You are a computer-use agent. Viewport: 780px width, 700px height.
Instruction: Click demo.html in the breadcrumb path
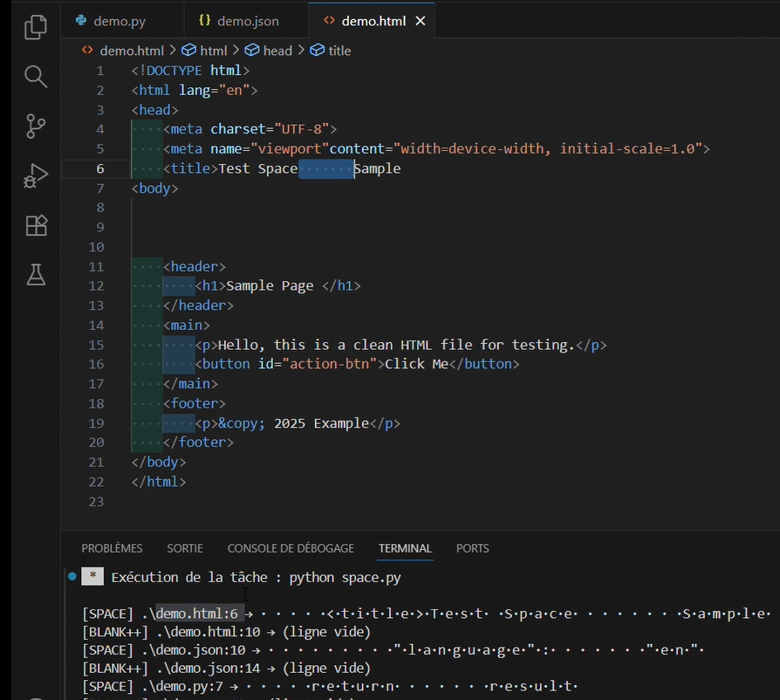pyautogui.click(x=131, y=51)
